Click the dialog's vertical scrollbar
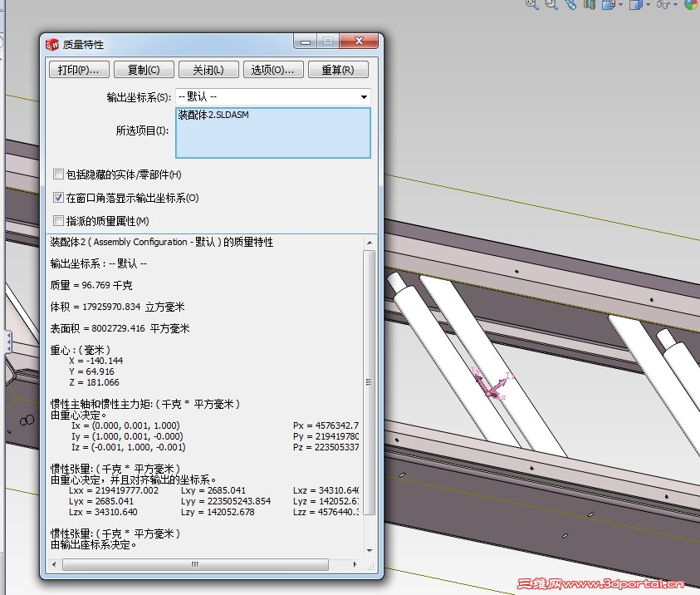This screenshot has width=700, height=595. click(x=369, y=382)
